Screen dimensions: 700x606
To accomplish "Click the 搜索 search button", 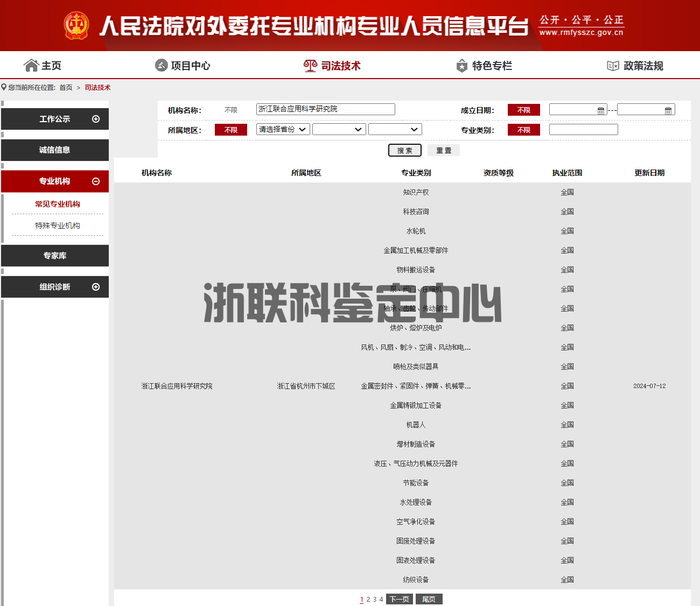I will 404,150.
